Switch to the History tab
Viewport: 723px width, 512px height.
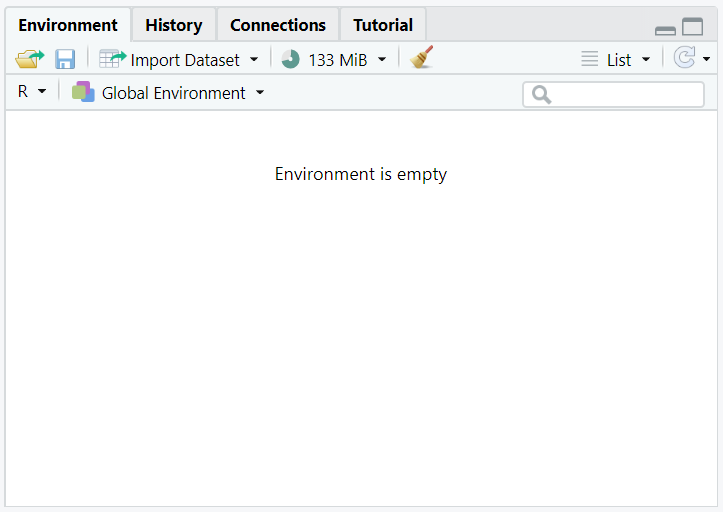(x=173, y=25)
